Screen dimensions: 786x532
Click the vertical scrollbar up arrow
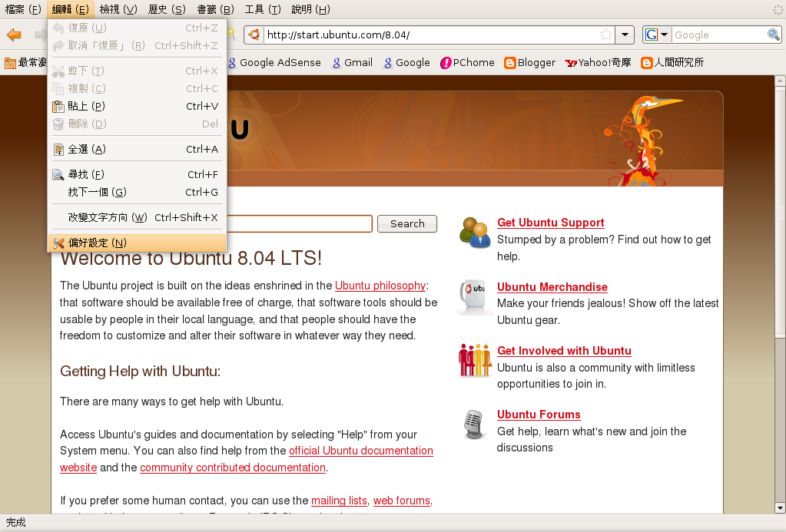coord(780,81)
